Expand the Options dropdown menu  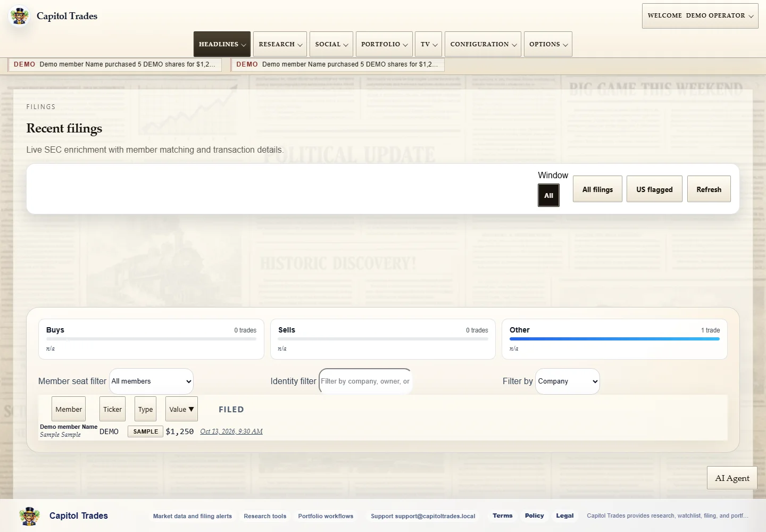548,44
